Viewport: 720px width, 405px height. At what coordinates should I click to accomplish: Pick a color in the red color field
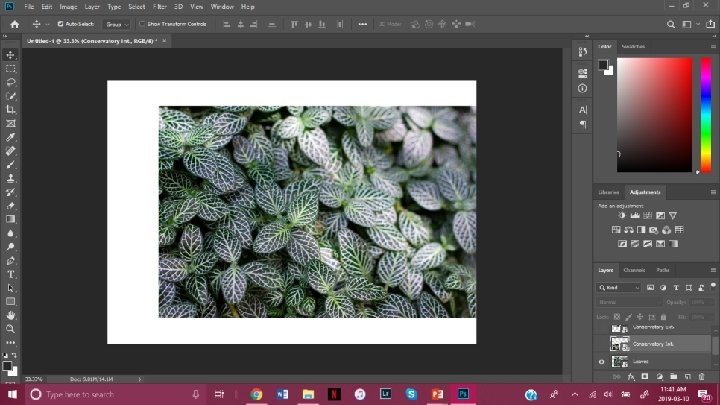(654, 115)
